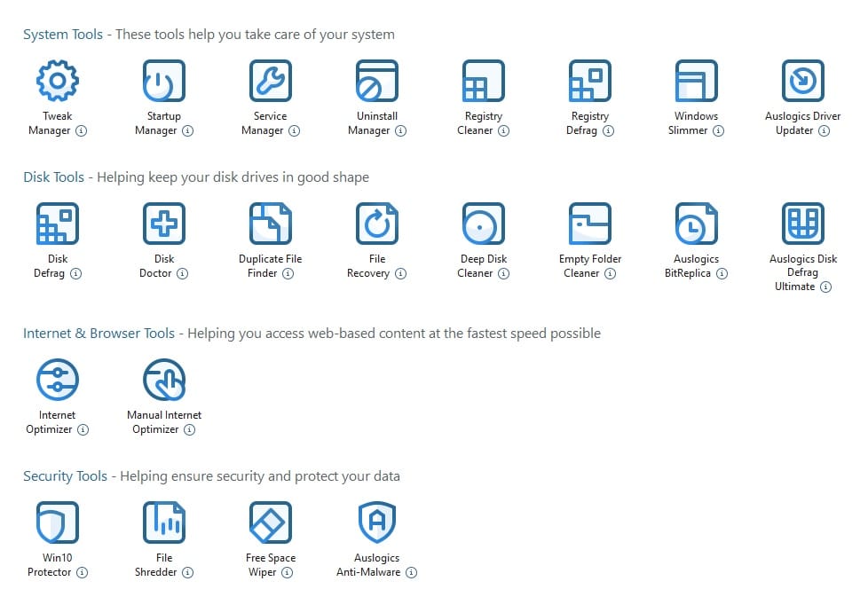The width and height of the screenshot is (868, 597).
Task: Open Service Manager wrench icon
Action: 270,81
